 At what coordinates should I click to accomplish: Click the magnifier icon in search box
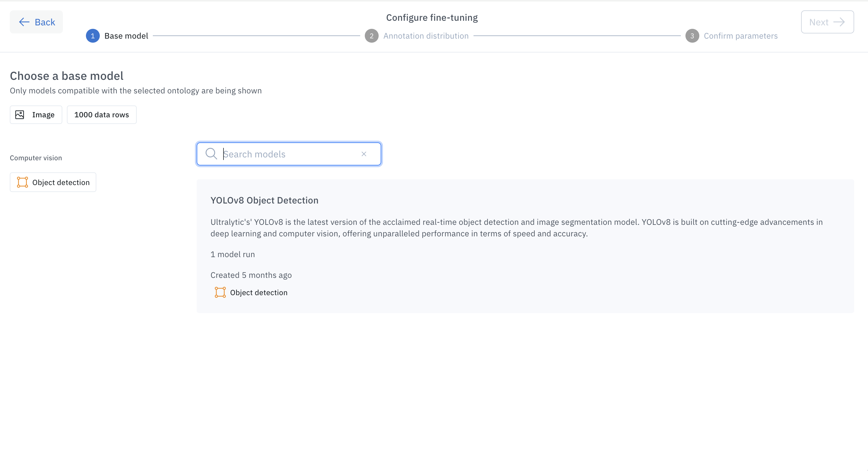(x=211, y=154)
